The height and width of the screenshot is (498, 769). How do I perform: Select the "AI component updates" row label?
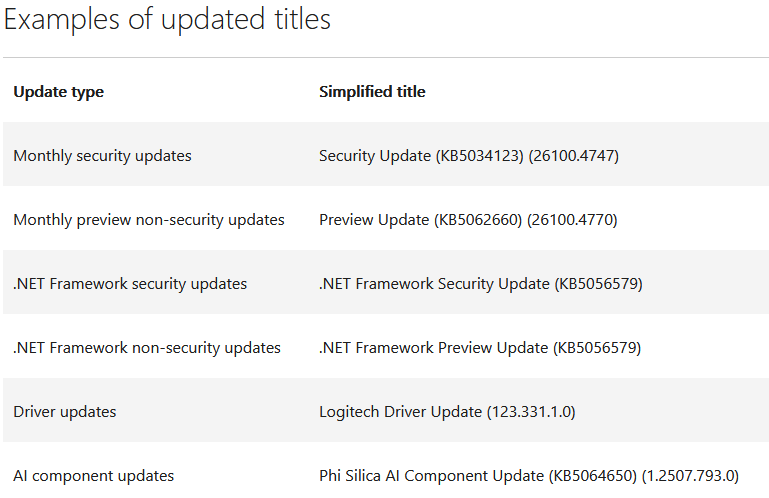[93, 476]
